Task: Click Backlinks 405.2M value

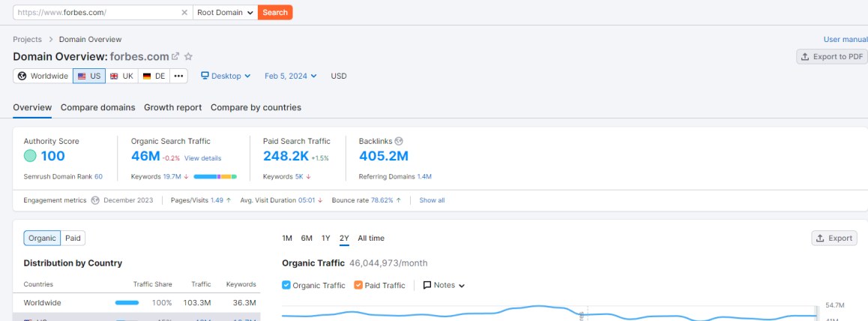Action: click(x=384, y=156)
